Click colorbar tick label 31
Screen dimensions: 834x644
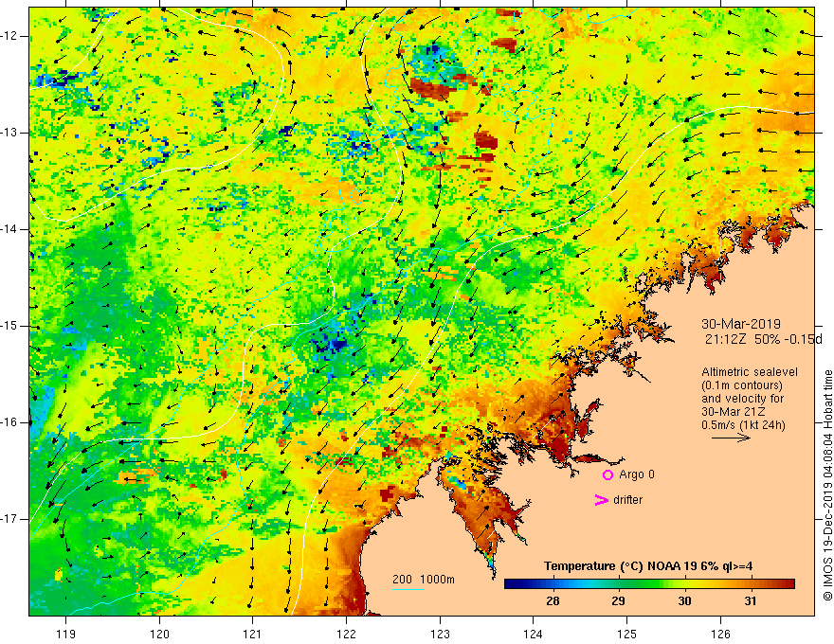pos(750,601)
